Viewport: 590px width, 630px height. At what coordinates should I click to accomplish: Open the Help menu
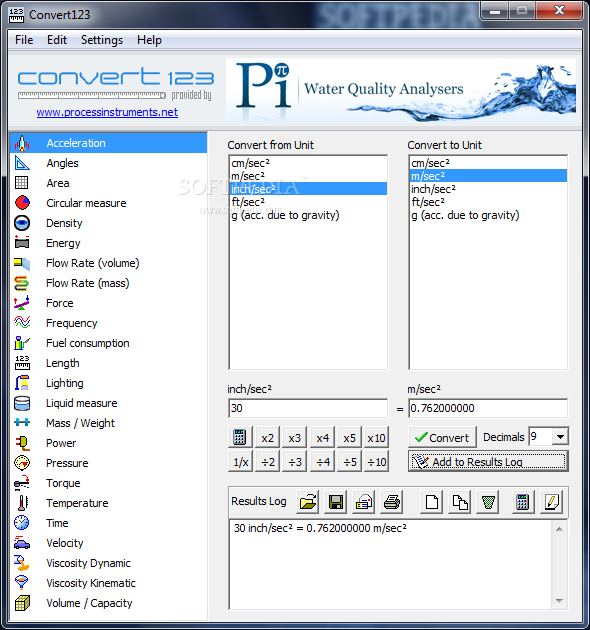click(149, 40)
